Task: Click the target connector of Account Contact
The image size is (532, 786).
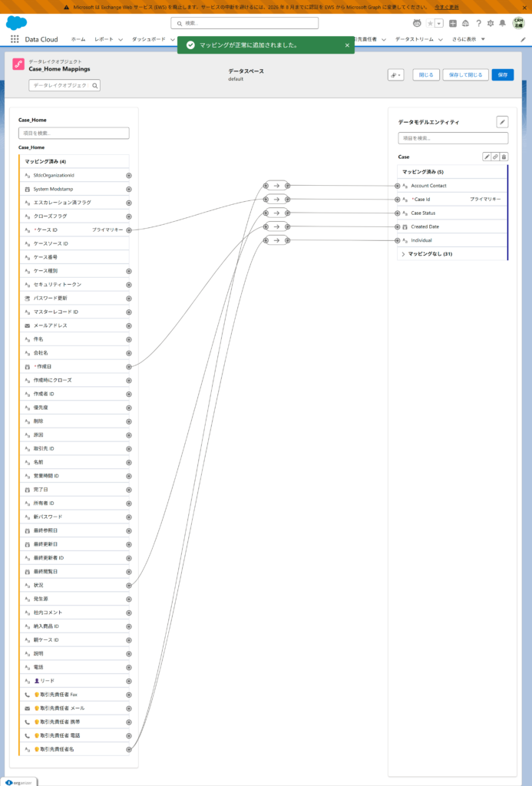Action: [397, 186]
